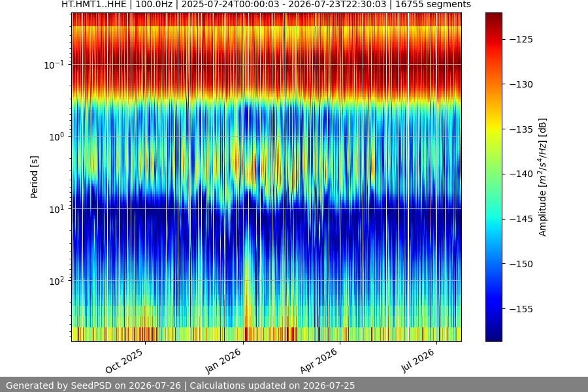The width and height of the screenshot is (588, 392).
Task: Click the 10² period tick label
Action: coord(57,281)
